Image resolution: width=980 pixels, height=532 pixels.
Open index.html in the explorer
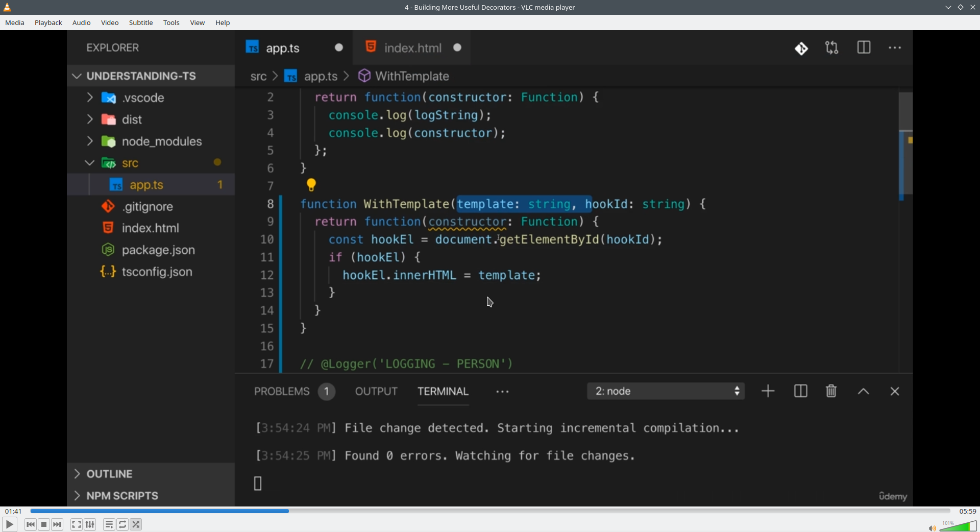151,228
